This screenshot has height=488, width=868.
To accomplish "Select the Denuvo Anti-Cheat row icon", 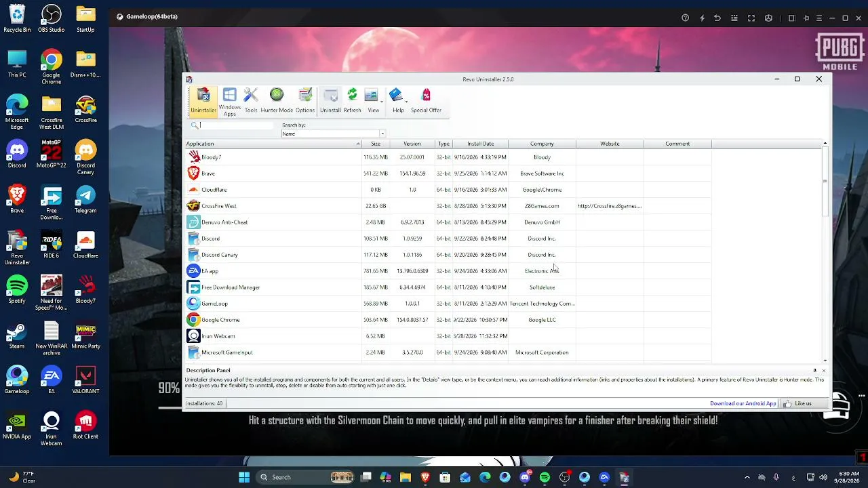I will 193,222.
